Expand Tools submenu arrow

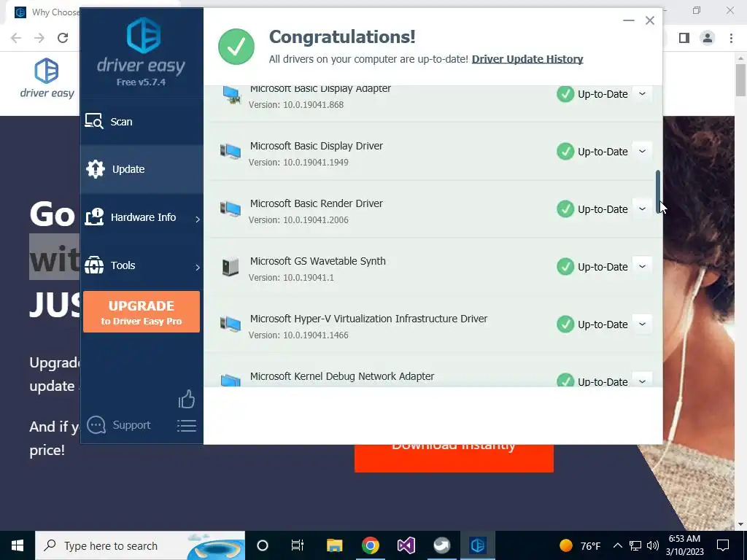pos(197,267)
